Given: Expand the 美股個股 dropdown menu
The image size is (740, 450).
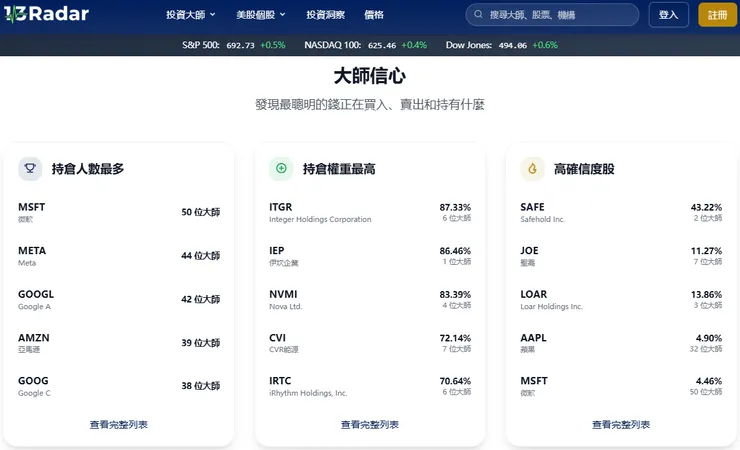Looking at the screenshot, I should [x=261, y=15].
